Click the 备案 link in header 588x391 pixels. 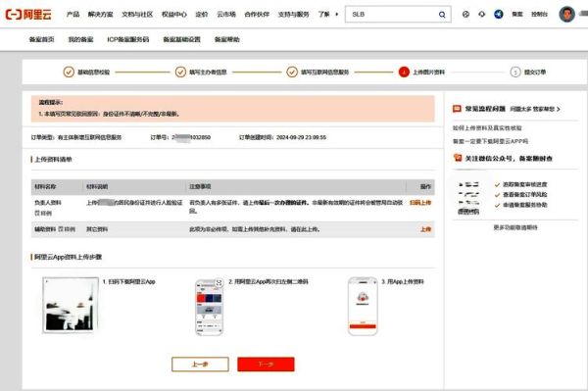coord(517,15)
